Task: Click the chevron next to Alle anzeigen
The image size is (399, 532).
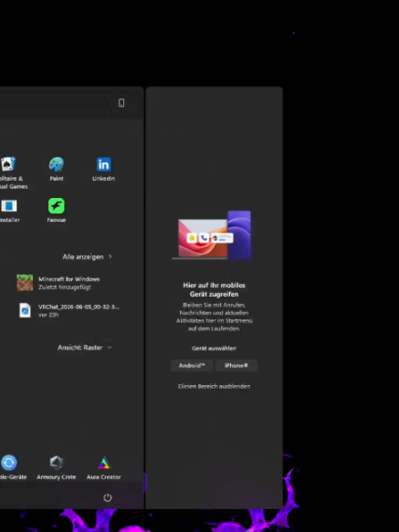Action: 110,256
